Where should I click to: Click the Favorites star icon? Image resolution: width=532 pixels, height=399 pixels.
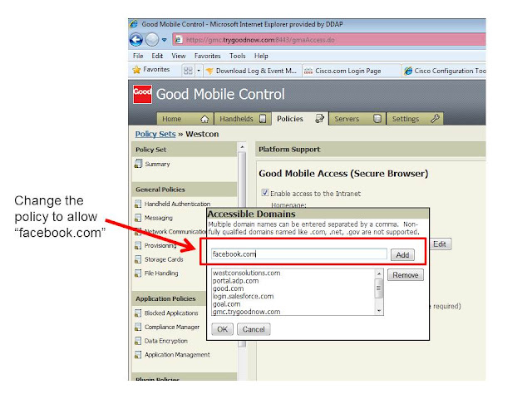(x=136, y=70)
